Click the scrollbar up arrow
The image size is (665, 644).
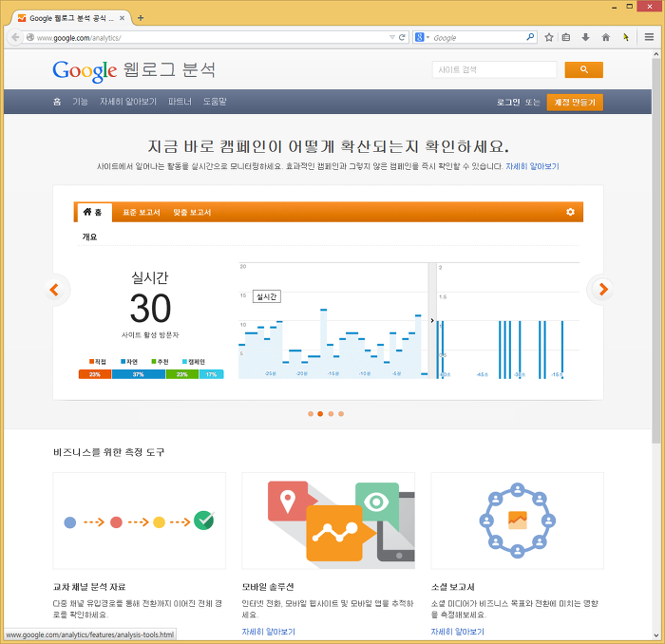(656, 54)
